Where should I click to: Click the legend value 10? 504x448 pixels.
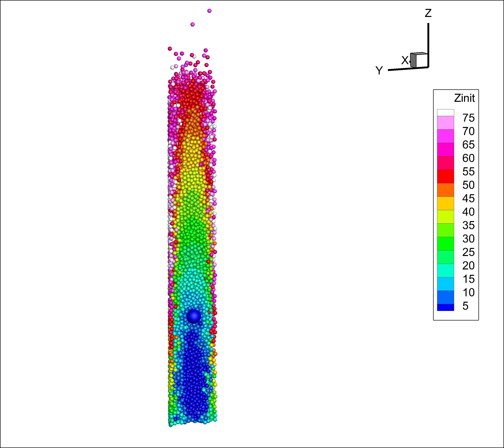(x=469, y=292)
